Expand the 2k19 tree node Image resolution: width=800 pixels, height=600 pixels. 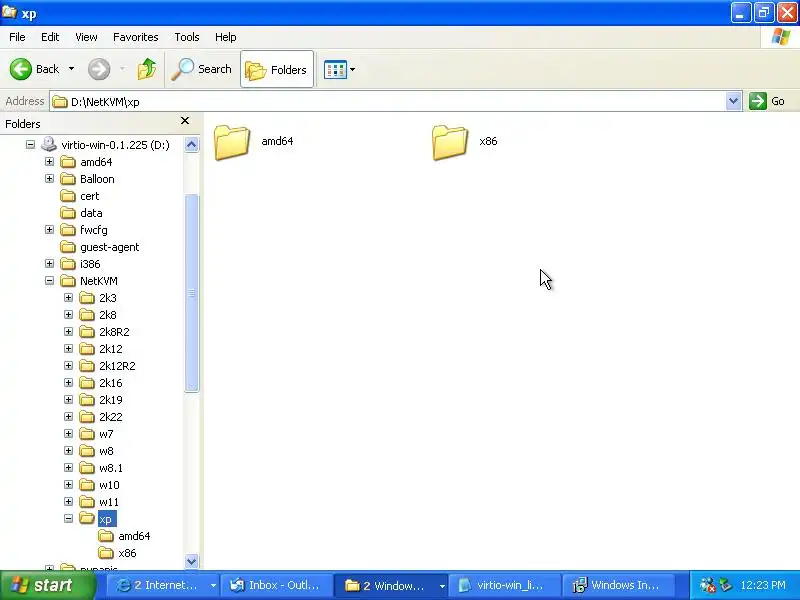[x=68, y=399]
